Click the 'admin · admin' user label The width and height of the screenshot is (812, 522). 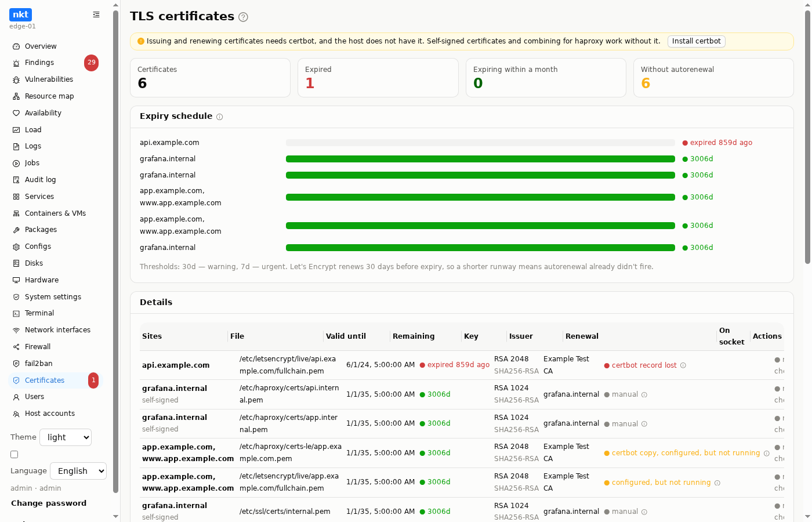tap(36, 488)
